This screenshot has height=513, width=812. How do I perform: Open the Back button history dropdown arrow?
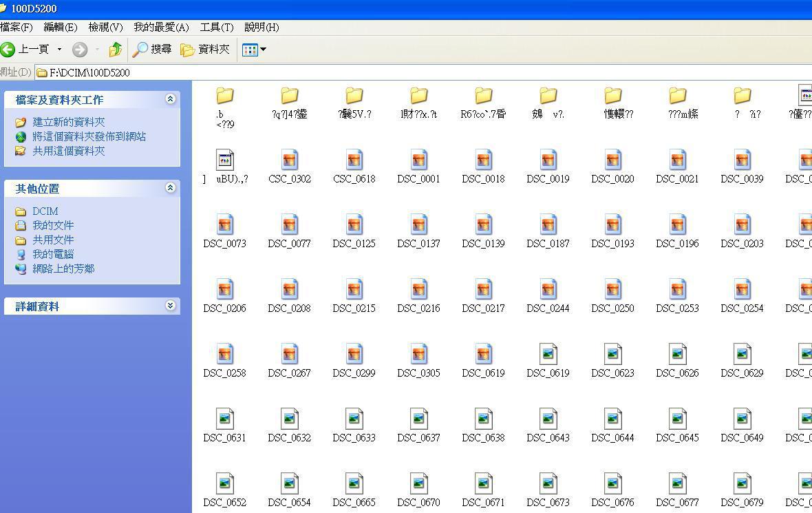click(59, 50)
